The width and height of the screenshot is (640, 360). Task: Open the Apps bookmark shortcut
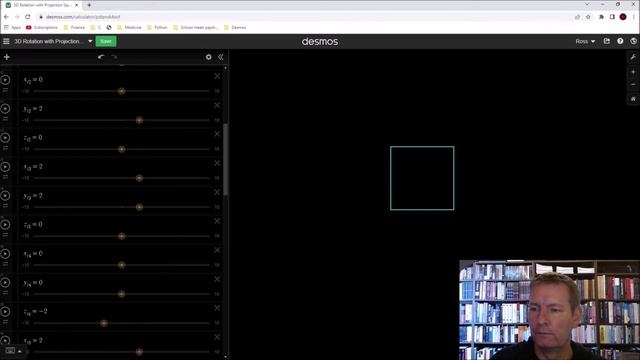pyautogui.click(x=12, y=27)
